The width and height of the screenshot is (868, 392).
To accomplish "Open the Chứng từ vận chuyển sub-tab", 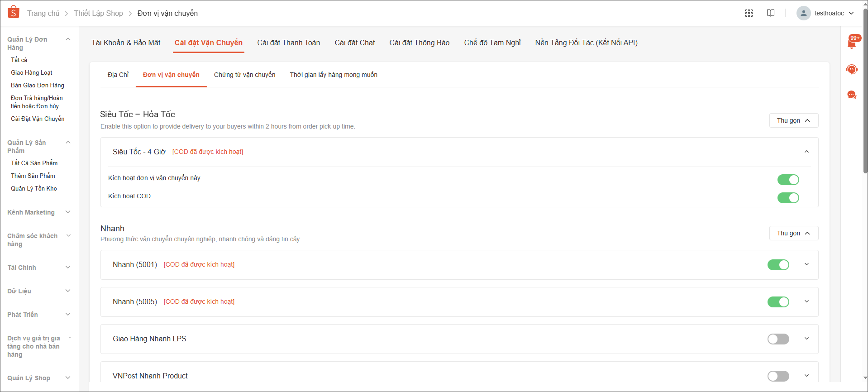I will [x=244, y=75].
